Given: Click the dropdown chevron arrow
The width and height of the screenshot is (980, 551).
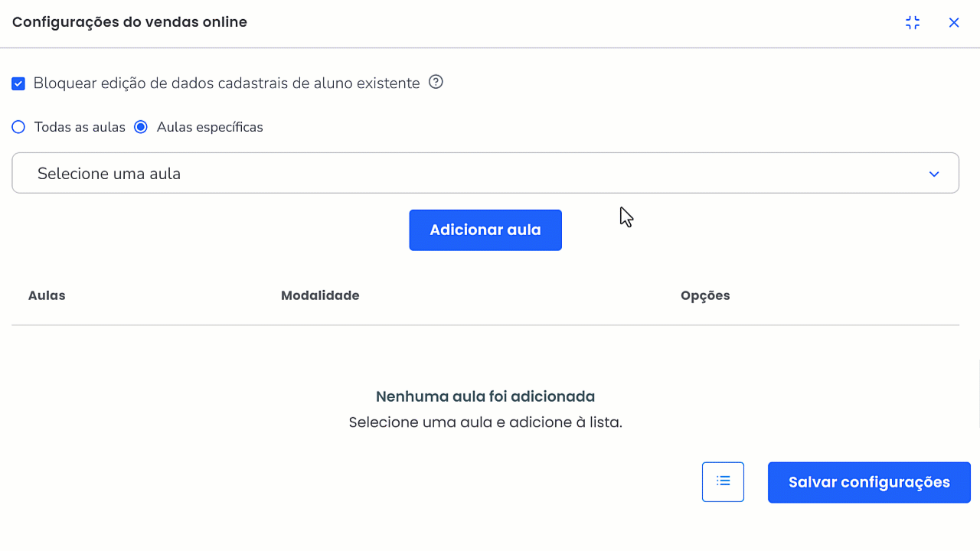Looking at the screenshot, I should [934, 174].
